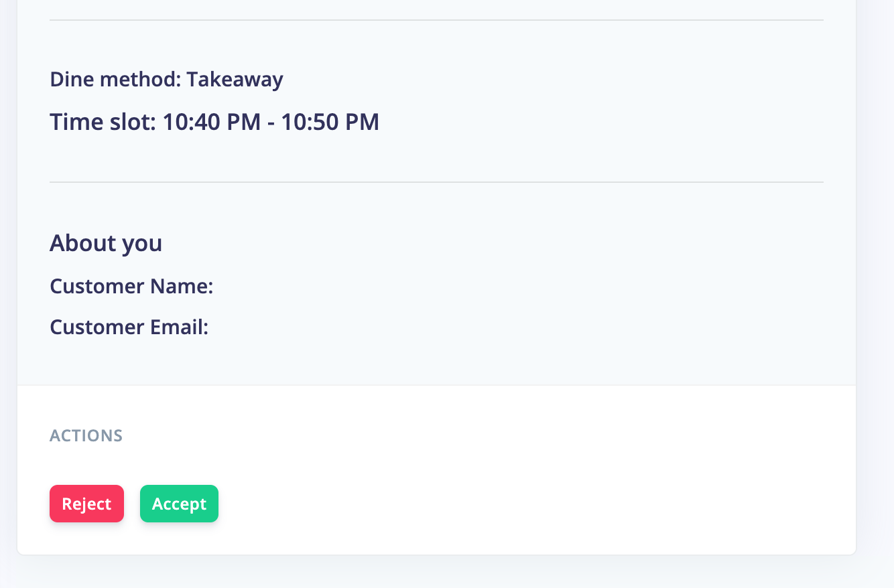
Task: Select the 'Time slot' line of text
Action: pyautogui.click(x=214, y=122)
